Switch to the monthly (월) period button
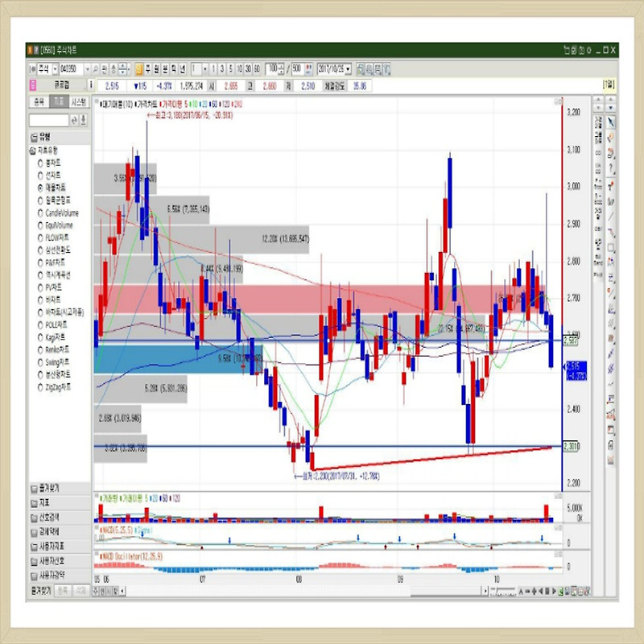 click(x=157, y=69)
